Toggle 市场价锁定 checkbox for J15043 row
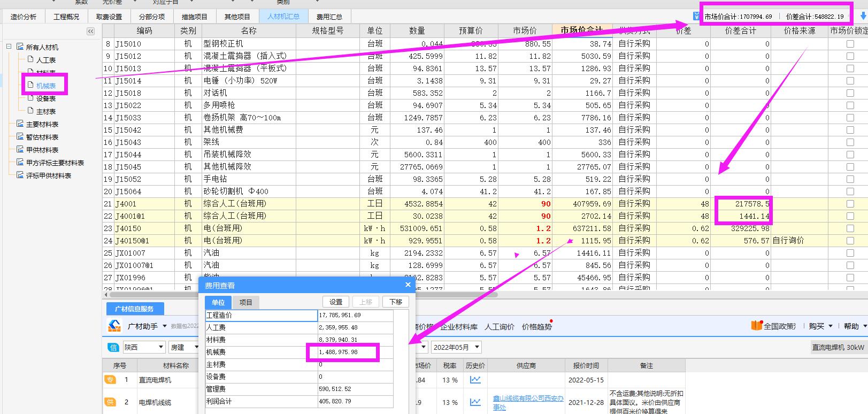868x414 pixels. 850,142
